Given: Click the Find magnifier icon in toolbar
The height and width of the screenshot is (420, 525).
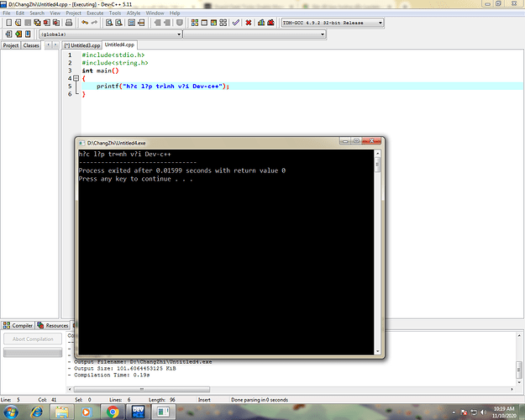Looking at the screenshot, I should (x=109, y=23).
